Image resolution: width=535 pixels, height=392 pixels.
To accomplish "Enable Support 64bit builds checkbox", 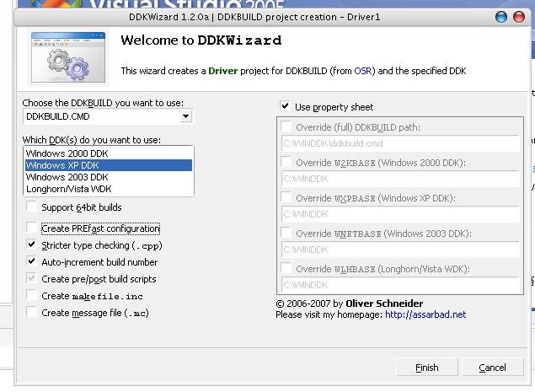I will point(32,207).
